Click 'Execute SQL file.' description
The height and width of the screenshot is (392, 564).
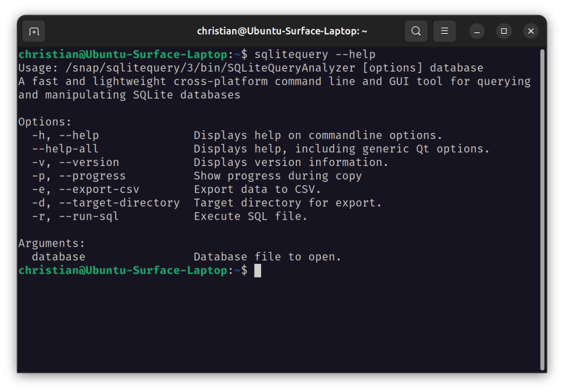pyautogui.click(x=251, y=216)
